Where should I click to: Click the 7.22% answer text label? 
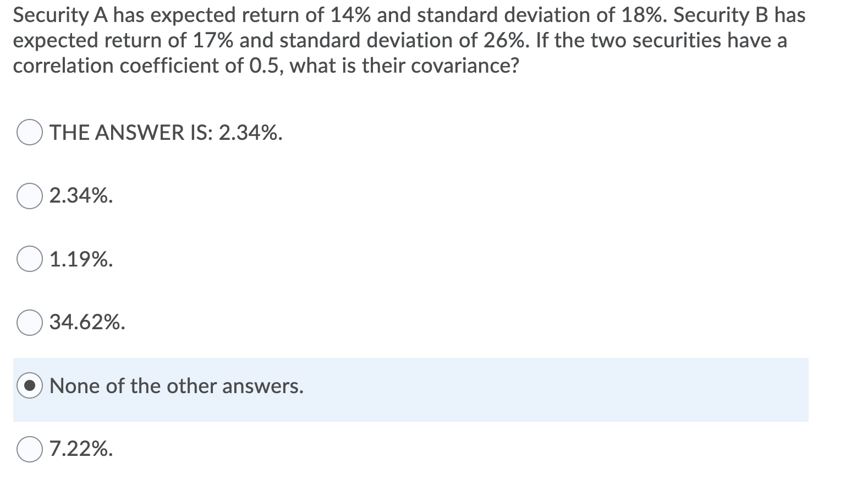[x=80, y=450]
